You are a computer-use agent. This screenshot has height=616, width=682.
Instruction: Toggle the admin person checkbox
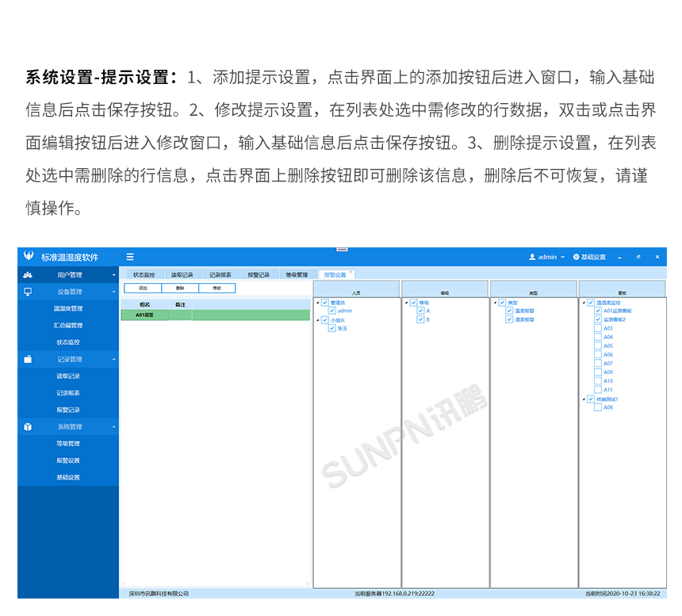332,311
